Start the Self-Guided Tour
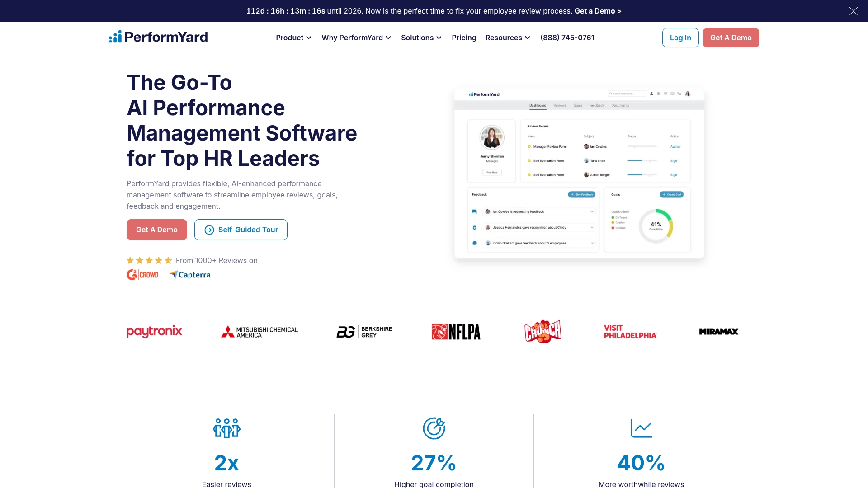Viewport: 868px width, 488px height. [x=241, y=230]
